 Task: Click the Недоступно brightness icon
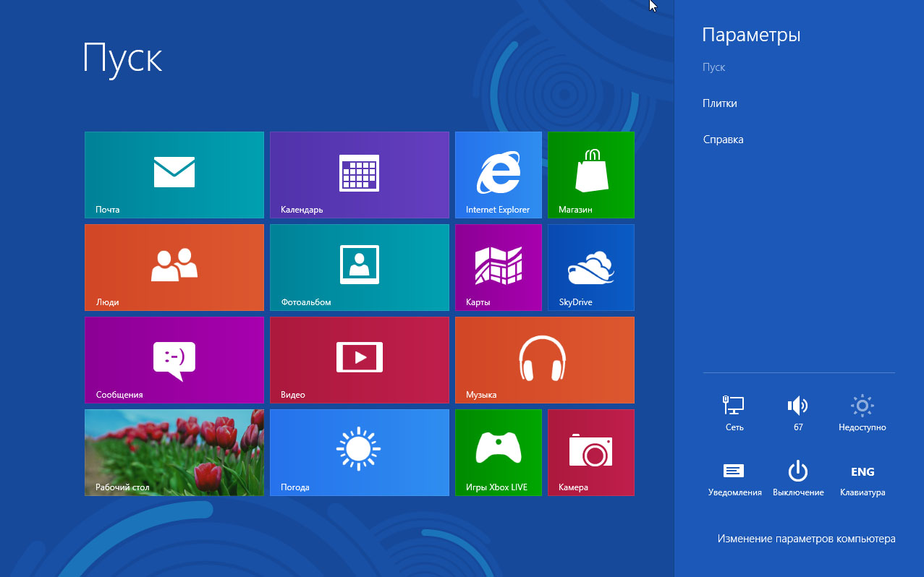(x=862, y=414)
